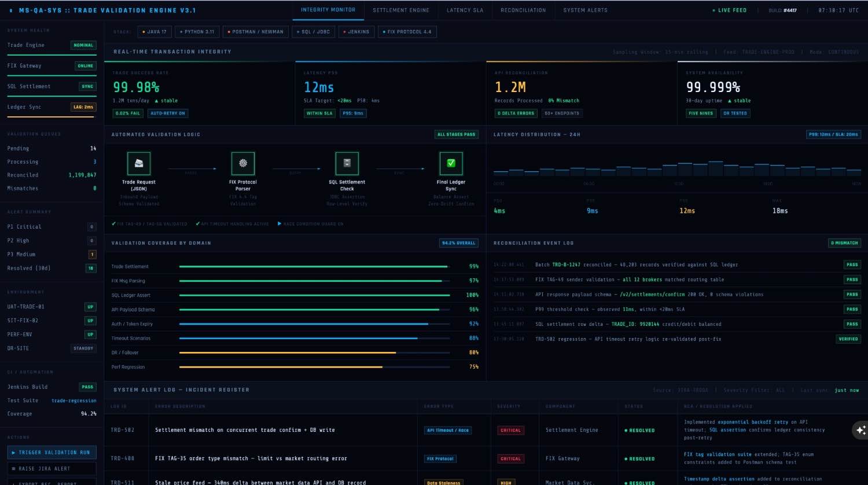Open the Trade Request (JSON) stage icon

pyautogui.click(x=139, y=164)
